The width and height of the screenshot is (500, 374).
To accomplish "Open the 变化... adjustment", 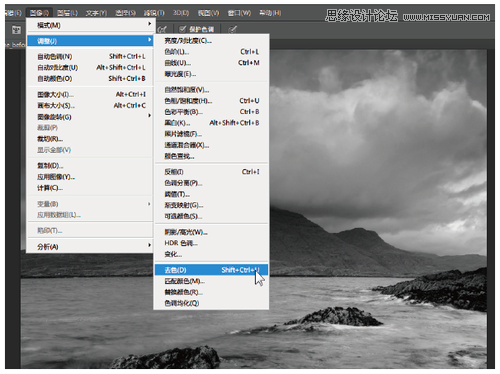I will click(x=211, y=254).
